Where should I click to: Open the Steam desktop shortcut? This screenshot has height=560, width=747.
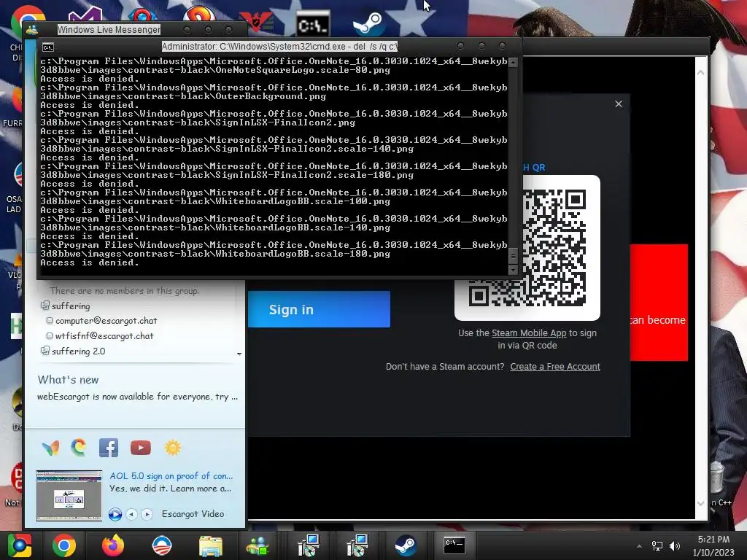click(x=368, y=24)
